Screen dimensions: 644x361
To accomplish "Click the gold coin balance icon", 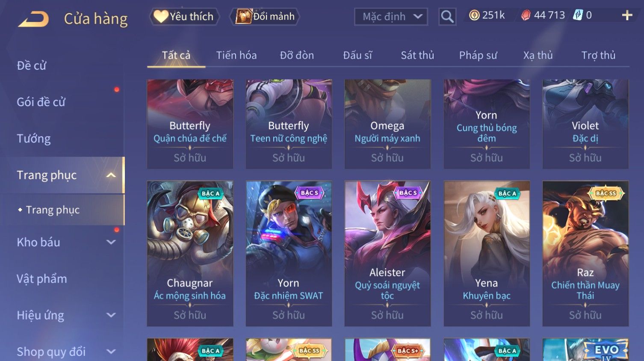I will pos(474,15).
